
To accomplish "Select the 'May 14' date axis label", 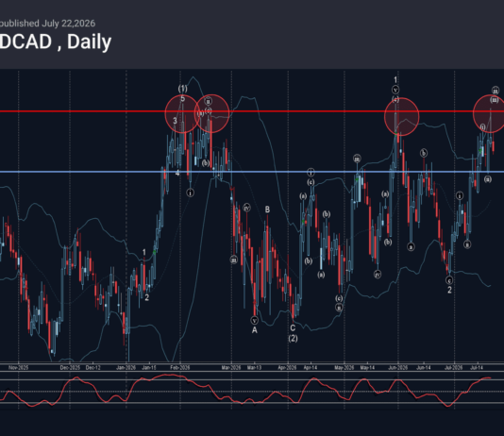I will 367,367.
